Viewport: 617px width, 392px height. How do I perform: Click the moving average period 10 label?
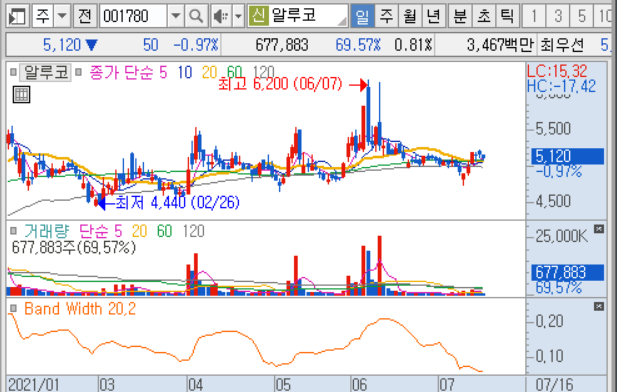click(185, 72)
